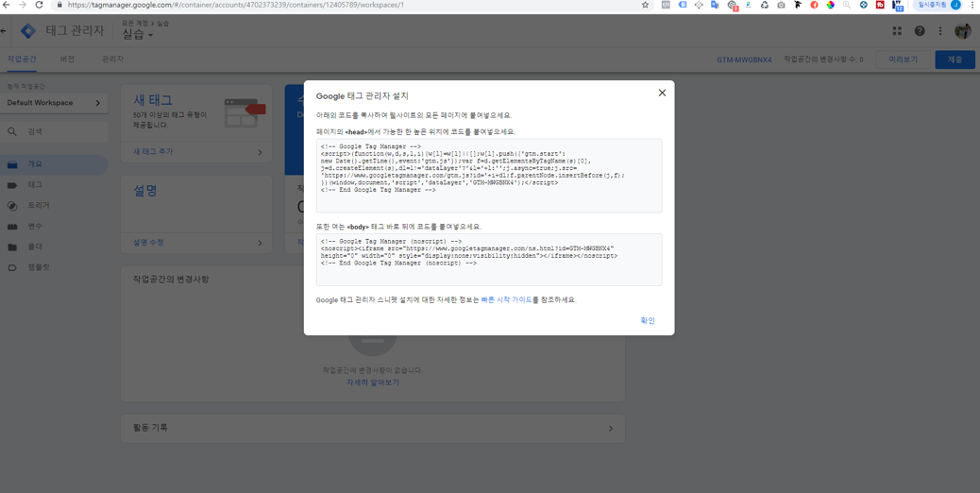This screenshot has width=980, height=493.
Task: Click the 제출 submit button
Action: tap(955, 60)
